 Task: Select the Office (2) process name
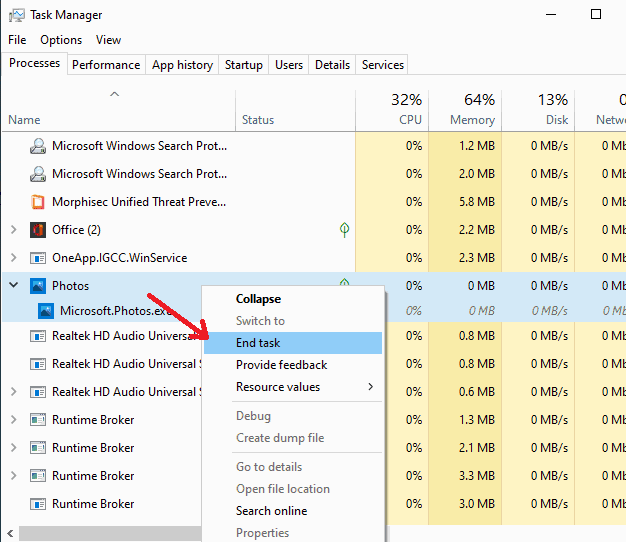point(76,230)
